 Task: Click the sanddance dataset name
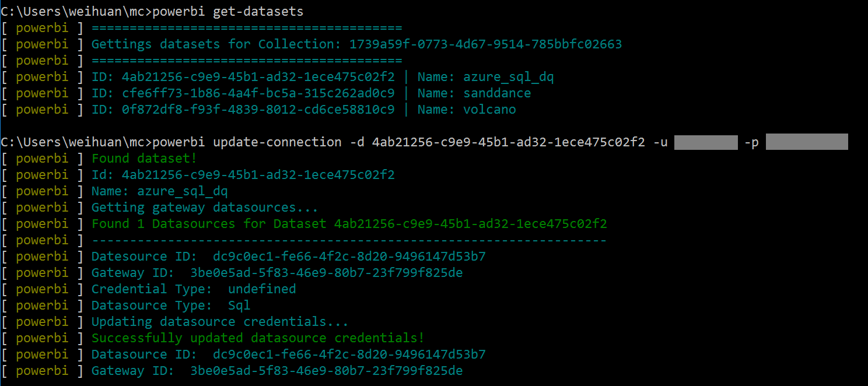click(497, 93)
